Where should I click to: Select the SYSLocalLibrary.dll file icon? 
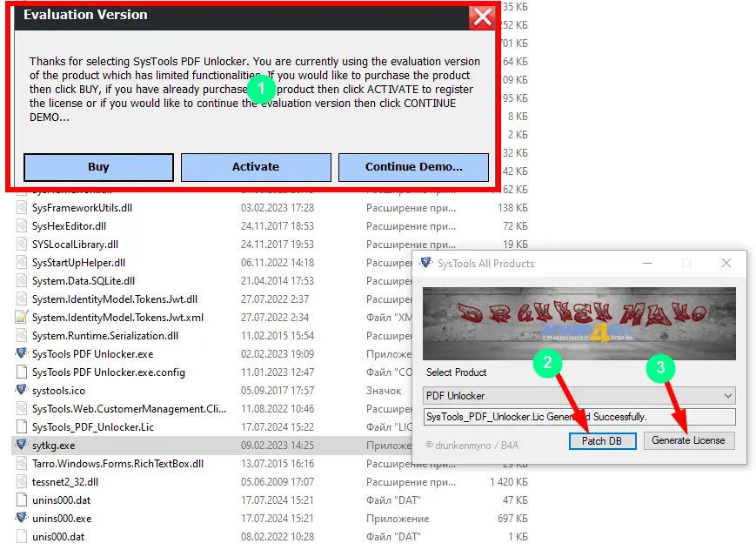pyautogui.click(x=22, y=245)
